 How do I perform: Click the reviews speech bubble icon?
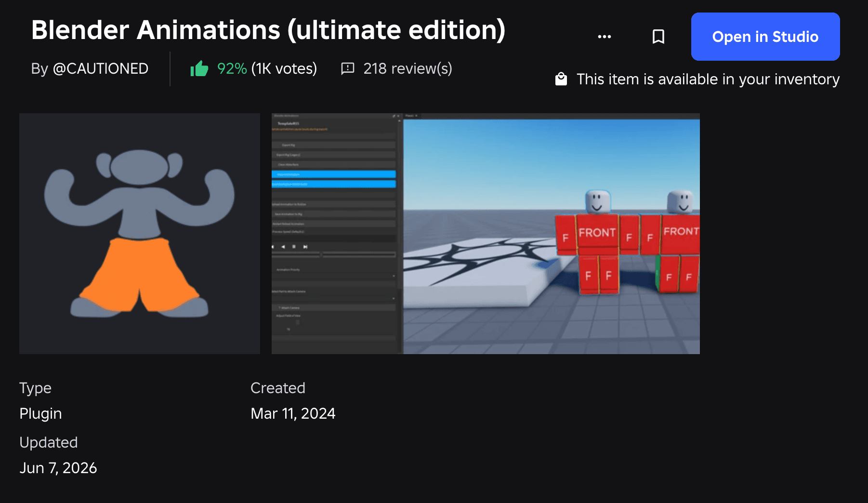coord(348,69)
